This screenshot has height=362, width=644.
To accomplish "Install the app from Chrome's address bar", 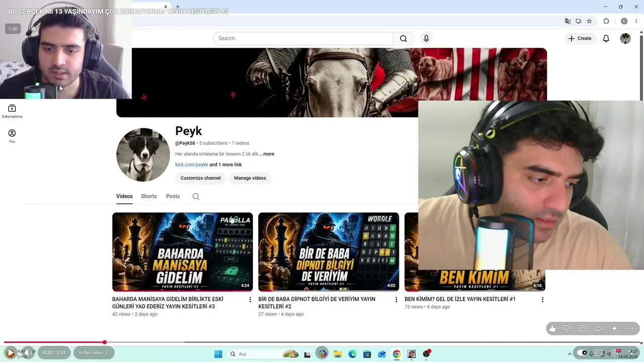I will 579,21.
